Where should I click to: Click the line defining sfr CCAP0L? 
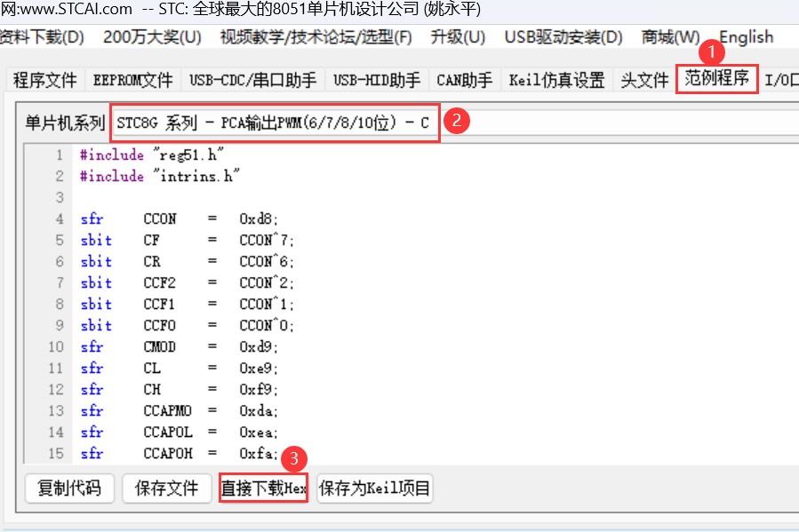[x=180, y=433]
